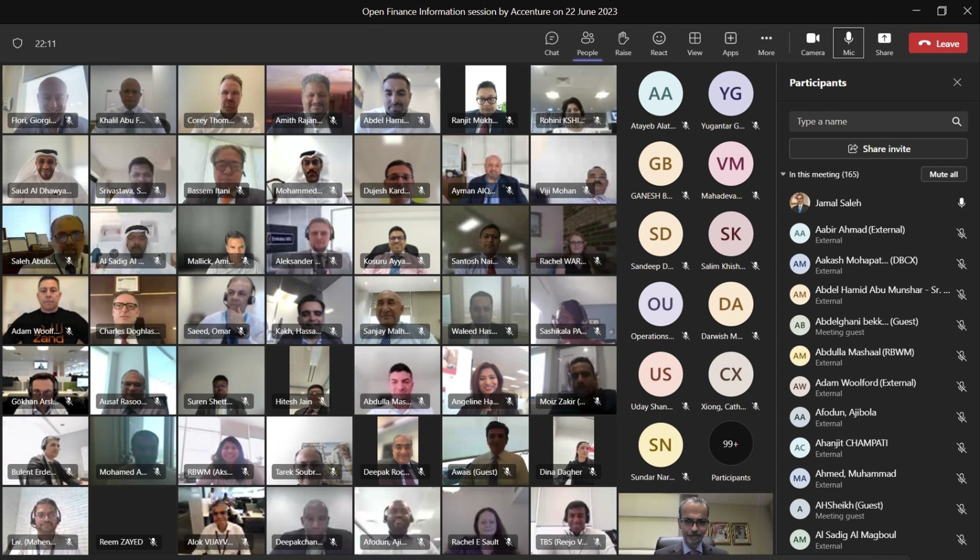The height and width of the screenshot is (560, 980).
Task: Open the View layout options
Action: tap(695, 43)
